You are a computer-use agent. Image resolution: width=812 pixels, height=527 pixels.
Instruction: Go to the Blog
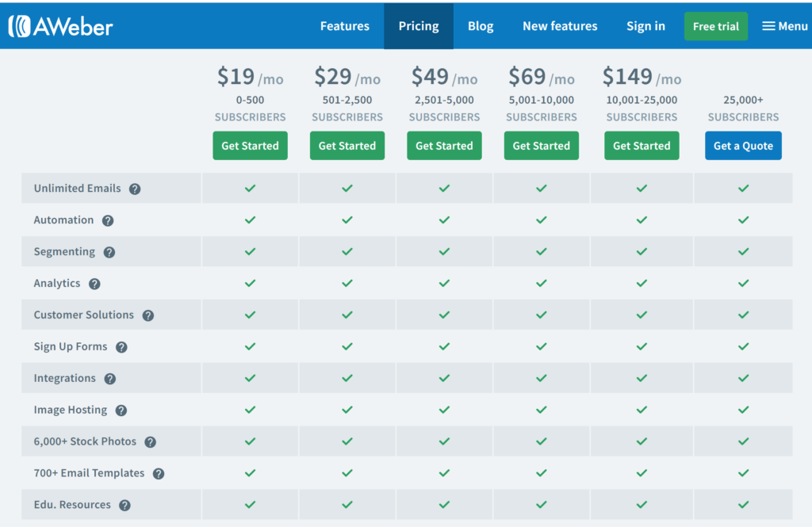[x=481, y=26]
